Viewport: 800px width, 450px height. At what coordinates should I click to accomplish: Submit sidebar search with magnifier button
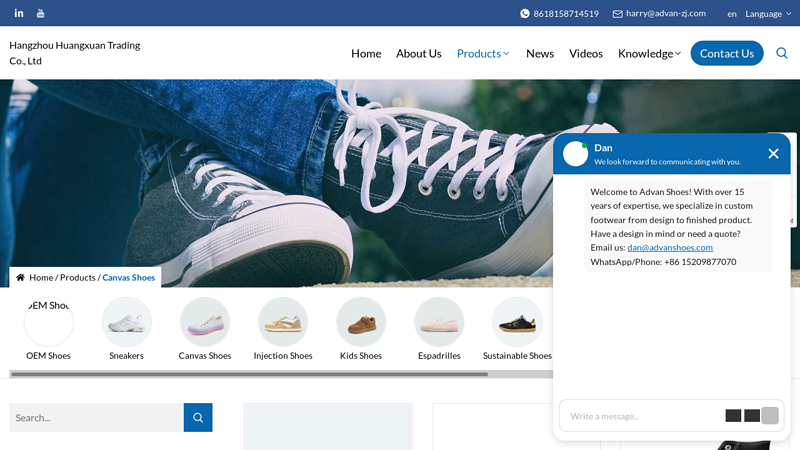pyautogui.click(x=198, y=417)
